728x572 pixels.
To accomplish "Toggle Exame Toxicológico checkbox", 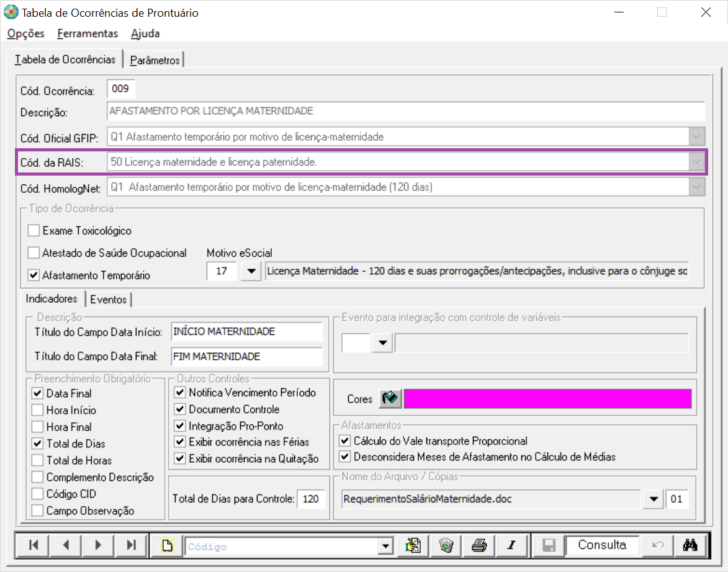I will (x=34, y=230).
